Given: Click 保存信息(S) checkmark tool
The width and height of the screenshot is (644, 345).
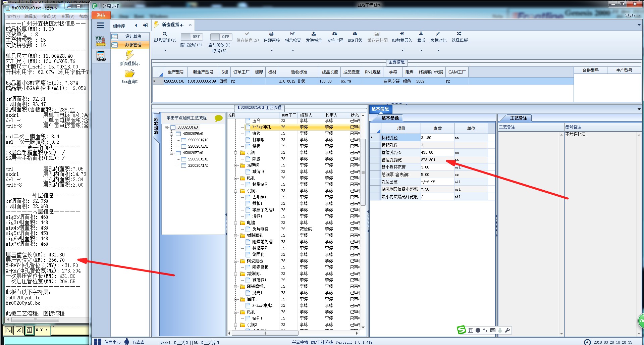Looking at the screenshot, I should coord(248,37).
